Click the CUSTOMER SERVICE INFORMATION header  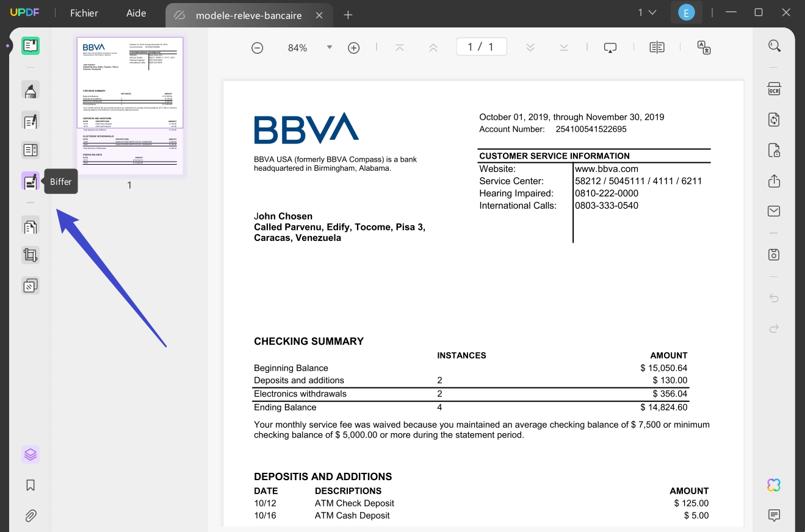pyautogui.click(x=554, y=156)
